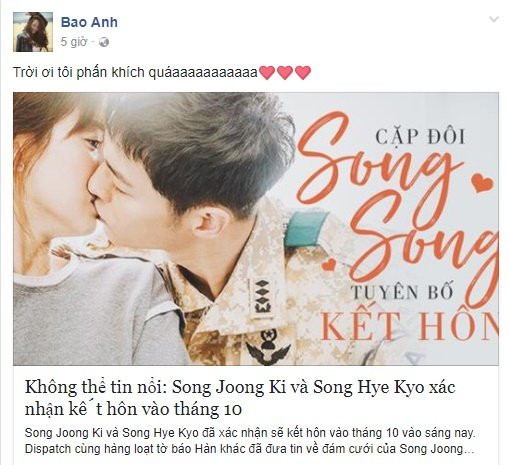Screen dimensions: 509x465
Task: Click the 'CẶP ĐÔI' caption in the image
Action: [x=420, y=137]
